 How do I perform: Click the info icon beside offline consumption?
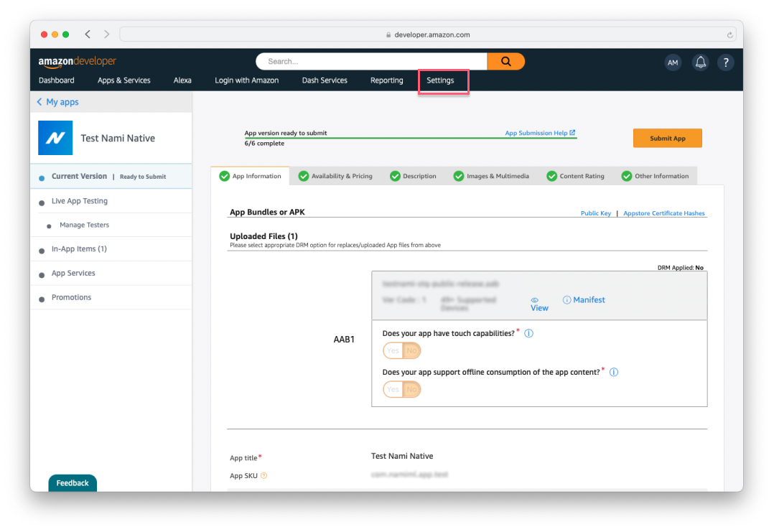click(x=614, y=372)
